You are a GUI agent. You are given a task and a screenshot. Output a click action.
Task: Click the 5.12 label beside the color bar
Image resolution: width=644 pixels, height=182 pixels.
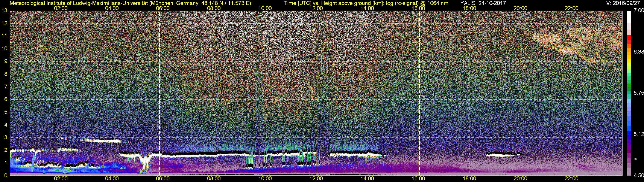639,134
